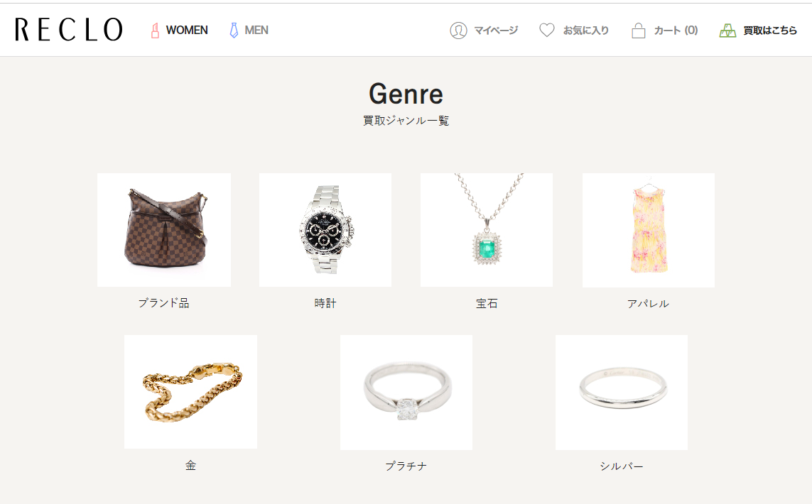
Task: Select the checkered handbag ブランド品 thumbnail
Action: 164,230
